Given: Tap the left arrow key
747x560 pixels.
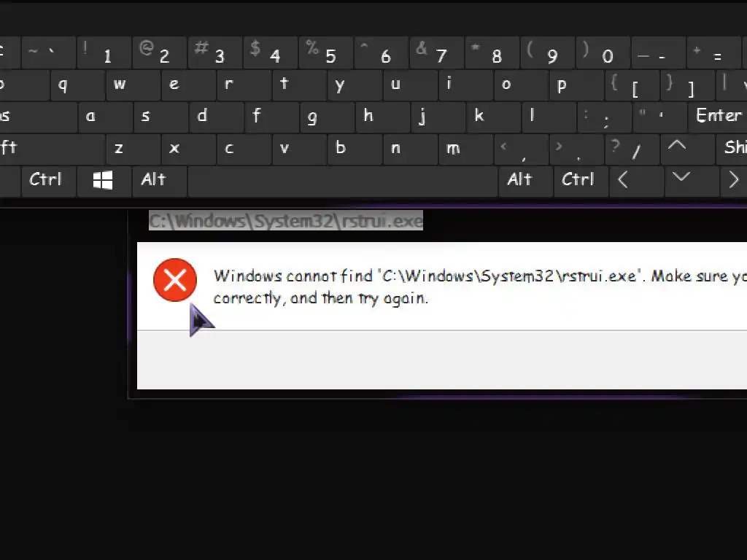Looking at the screenshot, I should coord(636,181).
